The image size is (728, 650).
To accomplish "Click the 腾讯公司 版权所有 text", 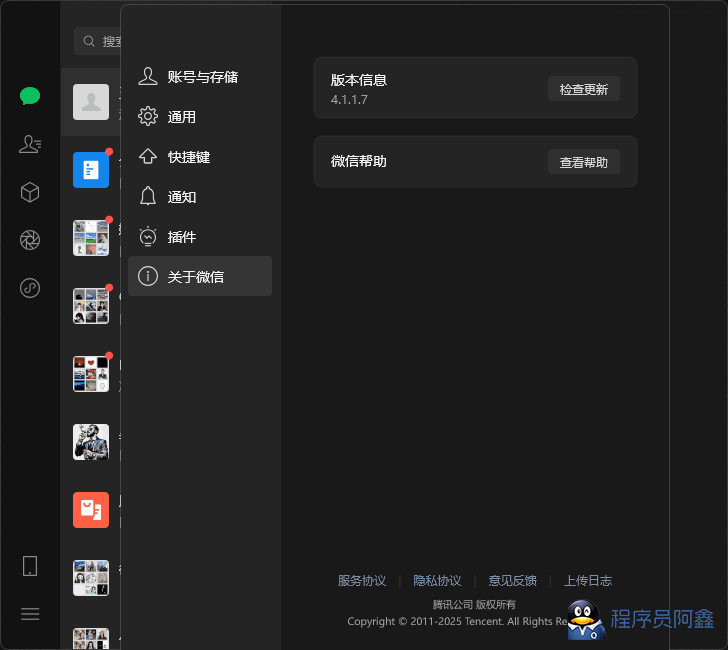I will tap(474, 604).
